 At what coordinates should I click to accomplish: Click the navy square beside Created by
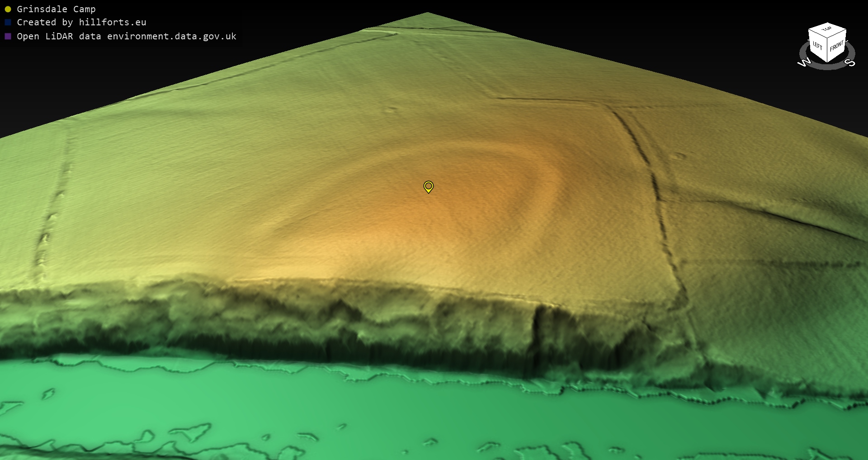[x=8, y=22]
